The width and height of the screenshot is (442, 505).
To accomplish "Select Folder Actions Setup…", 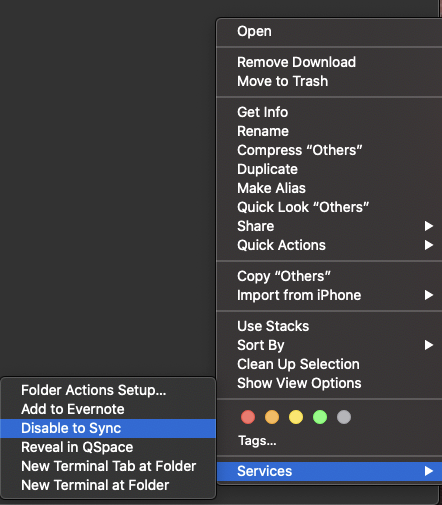I will point(108,390).
